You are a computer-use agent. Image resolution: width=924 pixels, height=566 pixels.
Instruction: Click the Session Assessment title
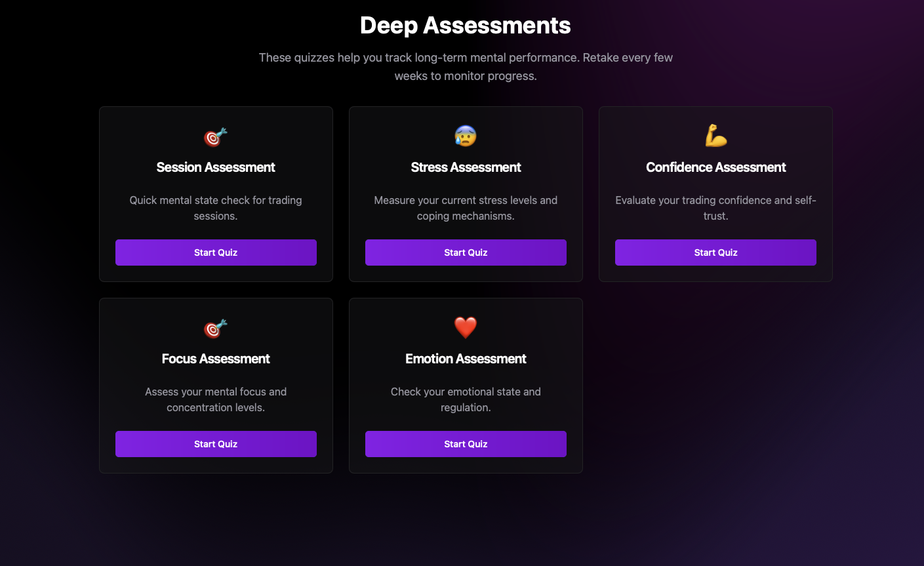click(216, 167)
